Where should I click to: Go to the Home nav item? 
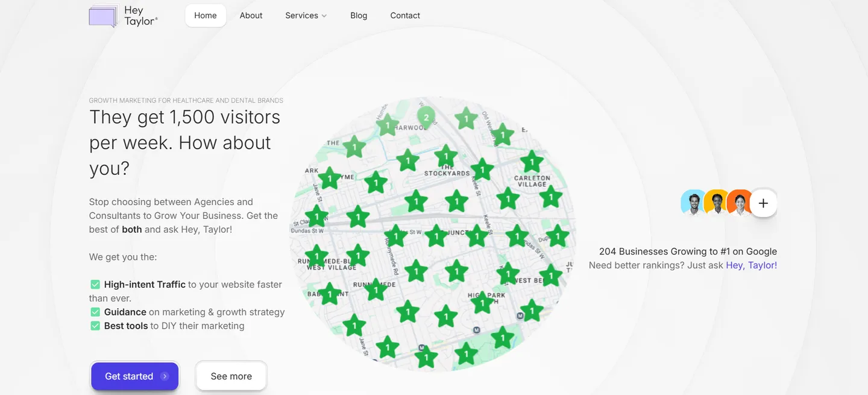tap(206, 16)
